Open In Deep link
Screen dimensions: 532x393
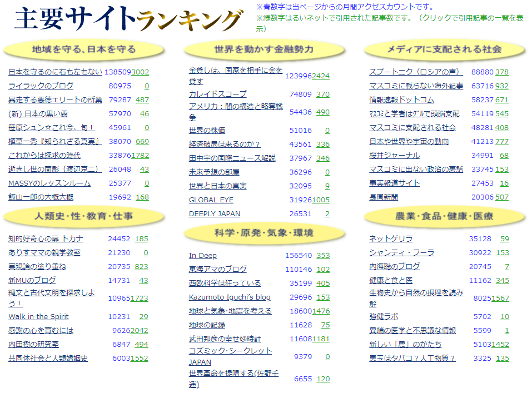click(202, 256)
